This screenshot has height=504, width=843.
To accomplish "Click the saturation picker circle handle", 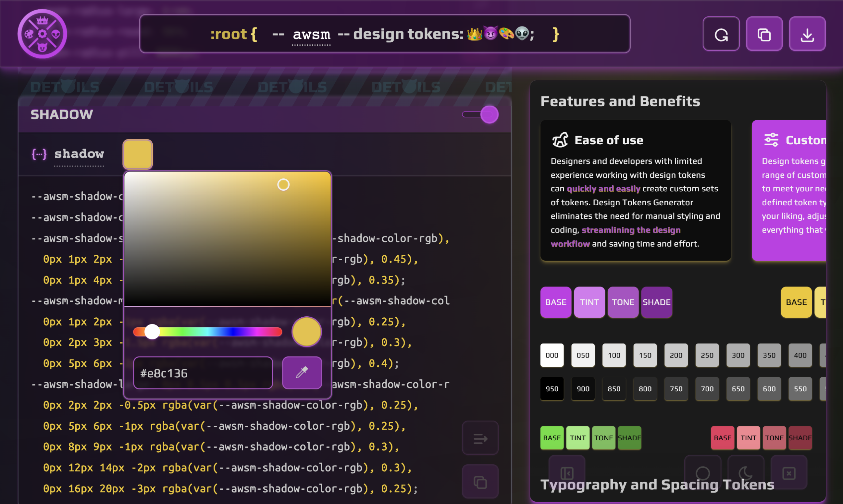I will (x=283, y=185).
